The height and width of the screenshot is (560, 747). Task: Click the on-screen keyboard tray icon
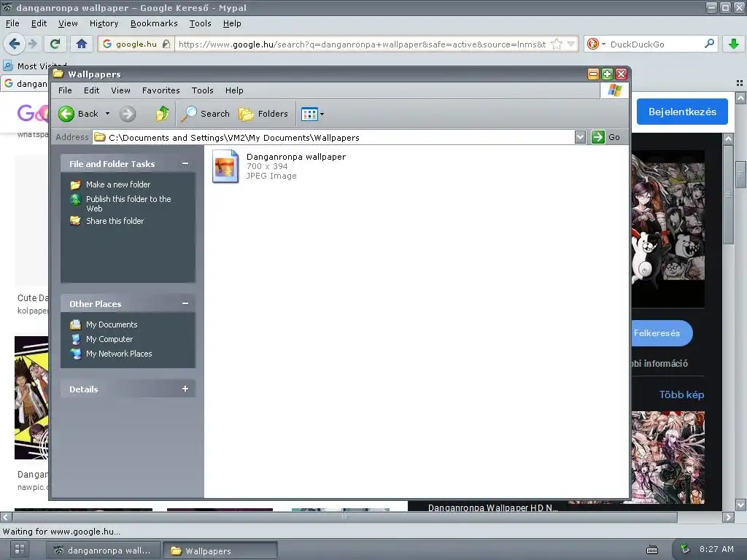point(652,550)
